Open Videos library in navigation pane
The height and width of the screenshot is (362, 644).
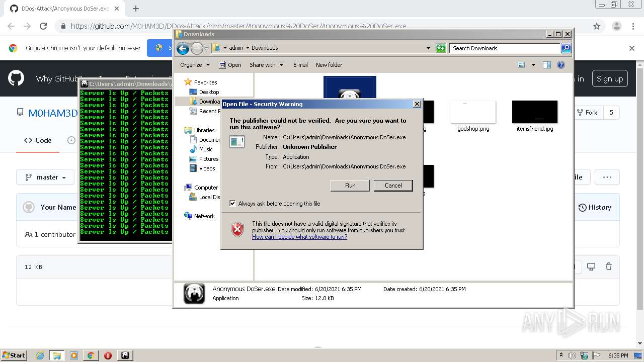pos(202,168)
